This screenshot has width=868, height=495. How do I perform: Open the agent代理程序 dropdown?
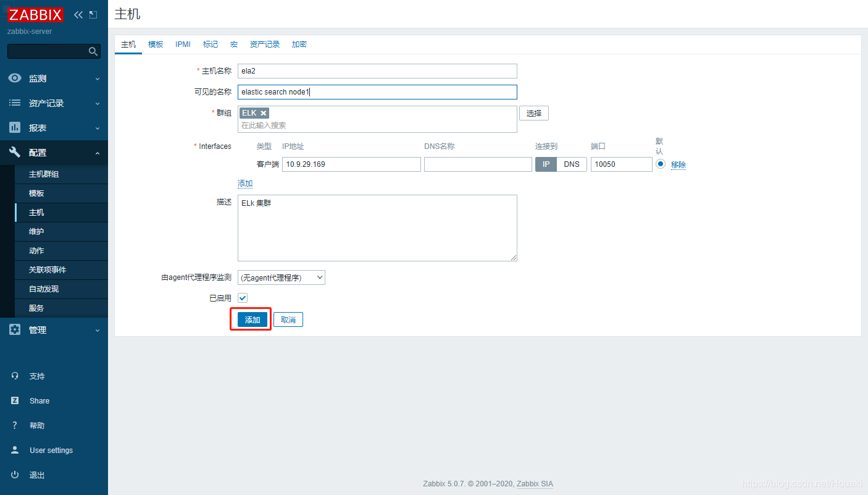[282, 277]
